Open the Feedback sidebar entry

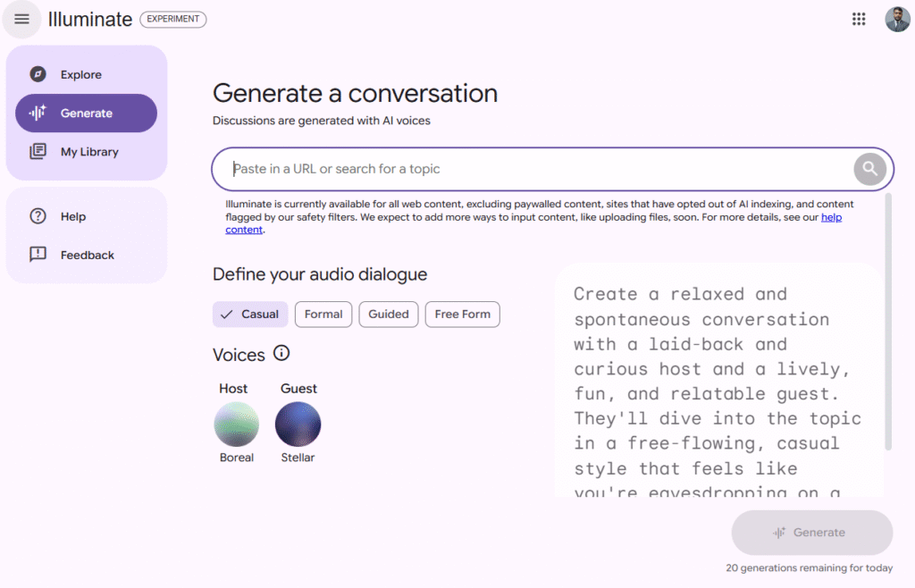[x=87, y=255]
